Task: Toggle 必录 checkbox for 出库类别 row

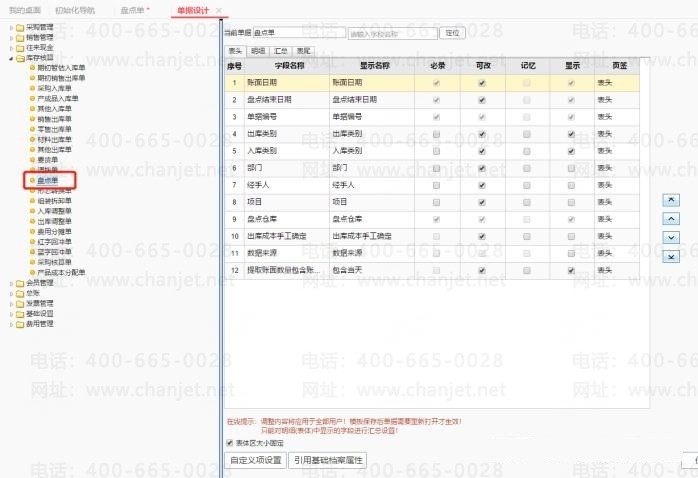Action: click(436, 134)
